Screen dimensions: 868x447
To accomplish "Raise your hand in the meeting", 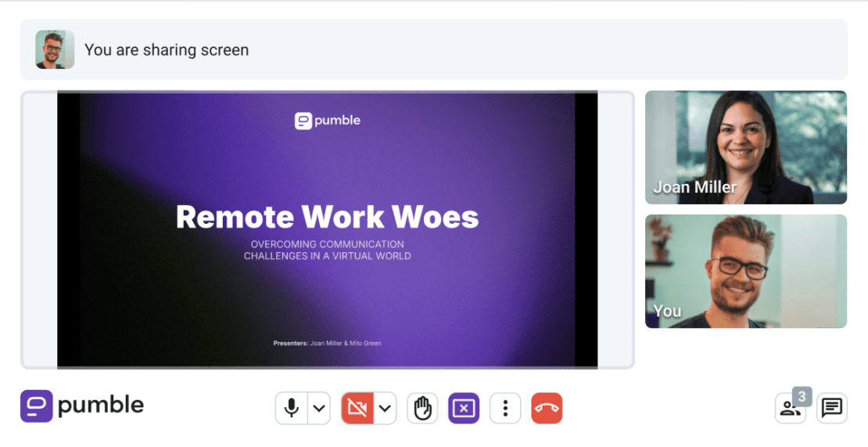I will point(422,408).
